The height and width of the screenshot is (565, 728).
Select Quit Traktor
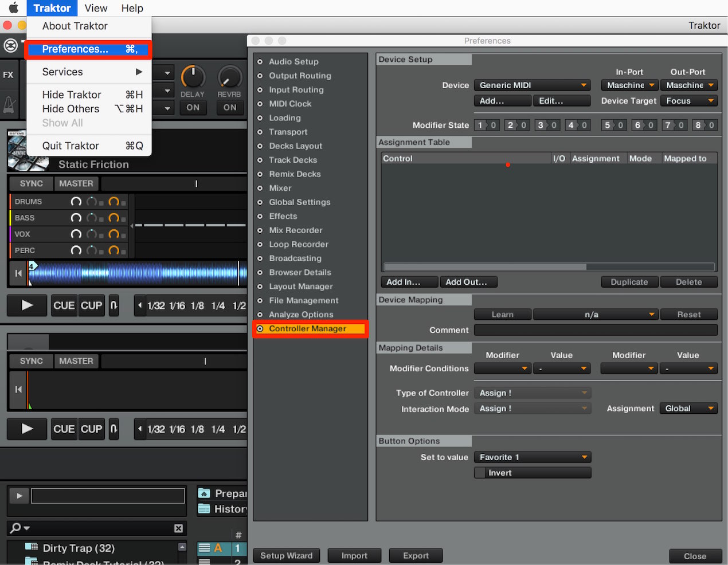89,146
